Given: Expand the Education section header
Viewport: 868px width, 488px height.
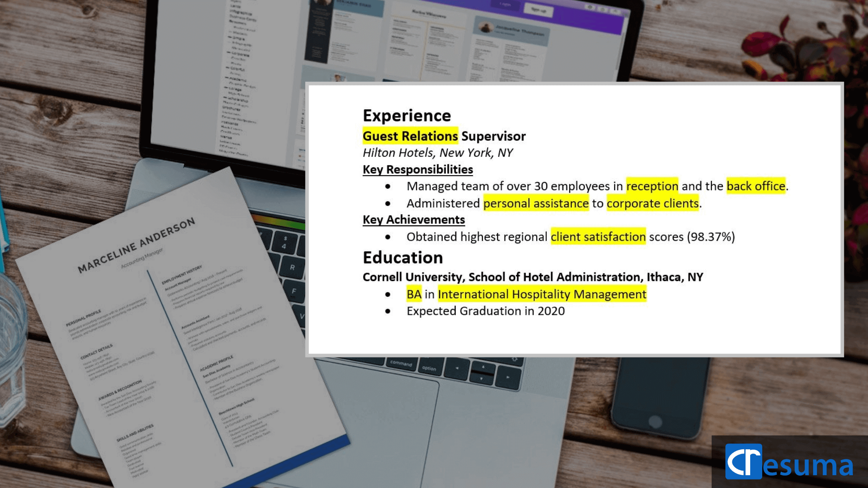Looking at the screenshot, I should point(402,258).
